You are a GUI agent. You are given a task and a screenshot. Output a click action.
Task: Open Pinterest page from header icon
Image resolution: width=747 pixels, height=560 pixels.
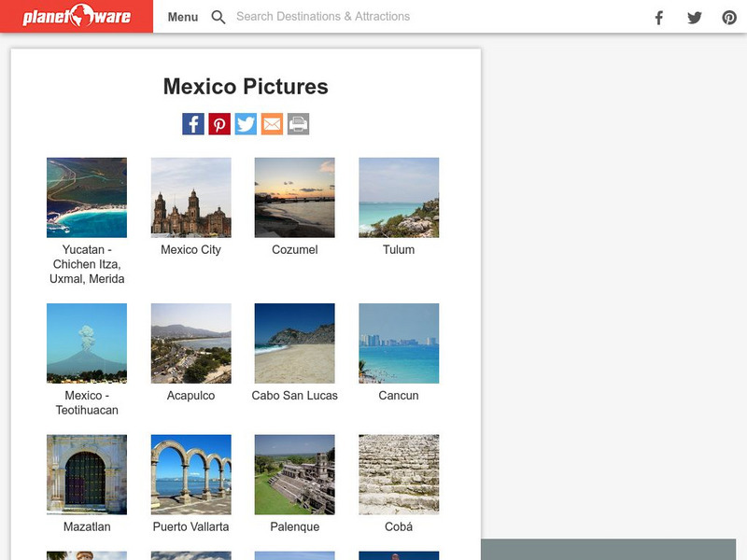[x=729, y=17]
